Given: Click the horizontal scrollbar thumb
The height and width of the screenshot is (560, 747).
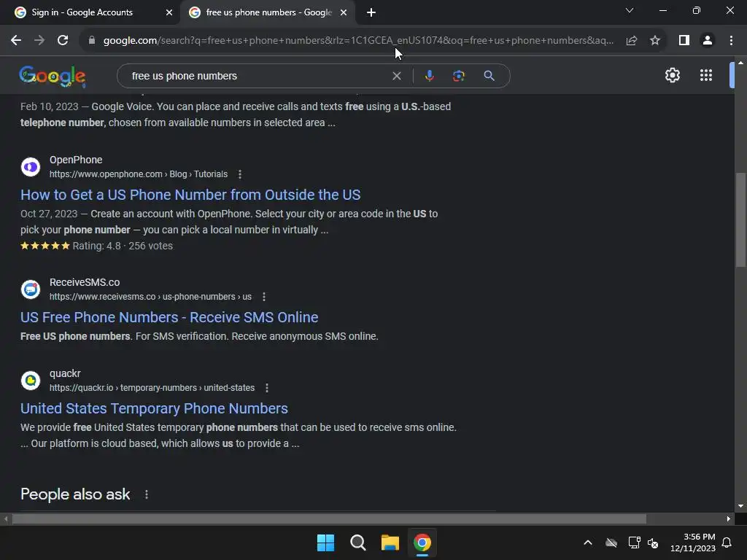Looking at the screenshot, I should (x=329, y=518).
